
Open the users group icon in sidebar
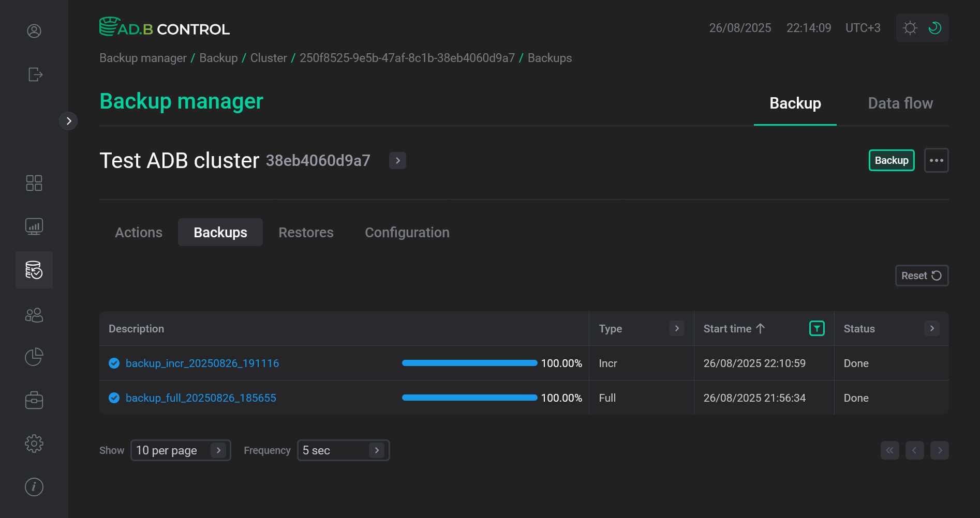pyautogui.click(x=34, y=315)
